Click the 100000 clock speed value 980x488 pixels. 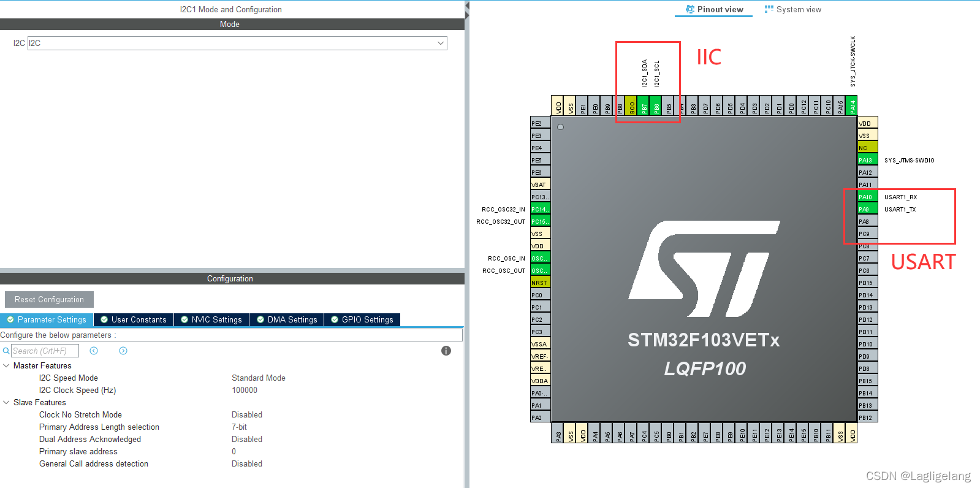[x=245, y=390]
